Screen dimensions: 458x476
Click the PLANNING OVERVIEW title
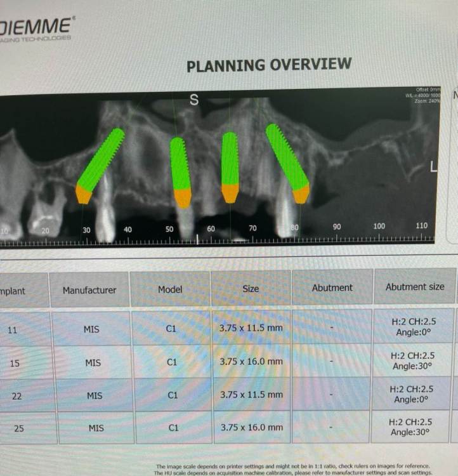point(269,65)
